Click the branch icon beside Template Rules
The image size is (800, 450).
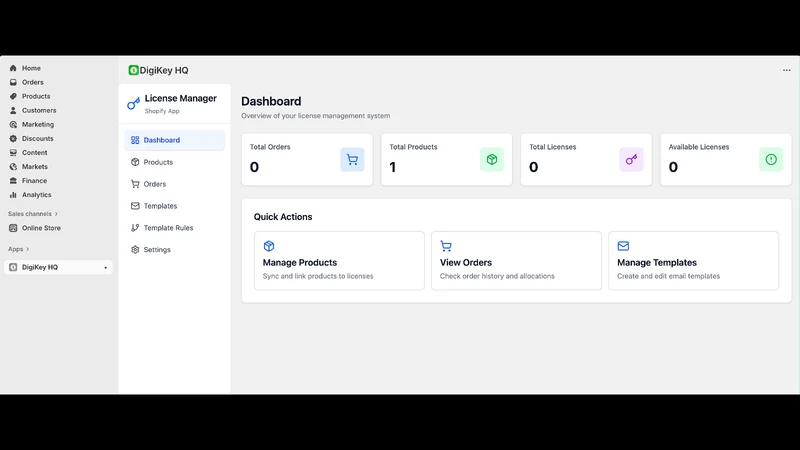pos(135,228)
